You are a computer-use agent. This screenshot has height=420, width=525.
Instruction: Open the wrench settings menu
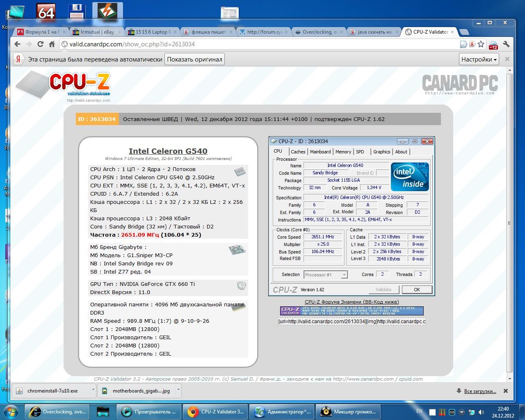coord(506,44)
